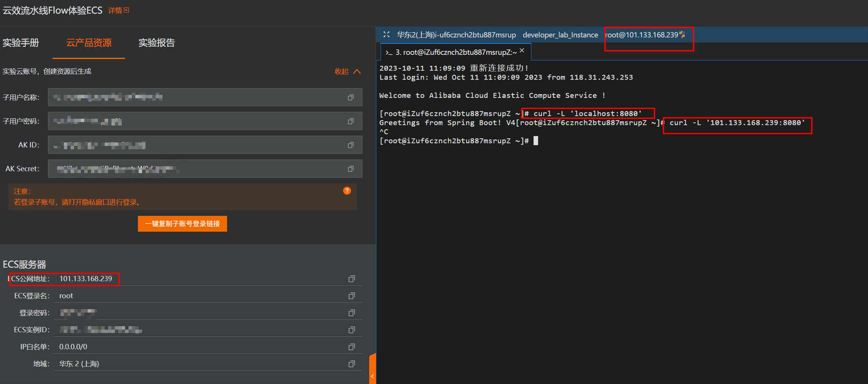This screenshot has width=868, height=384.
Task: Copy the AK ID value
Action: pos(351,145)
